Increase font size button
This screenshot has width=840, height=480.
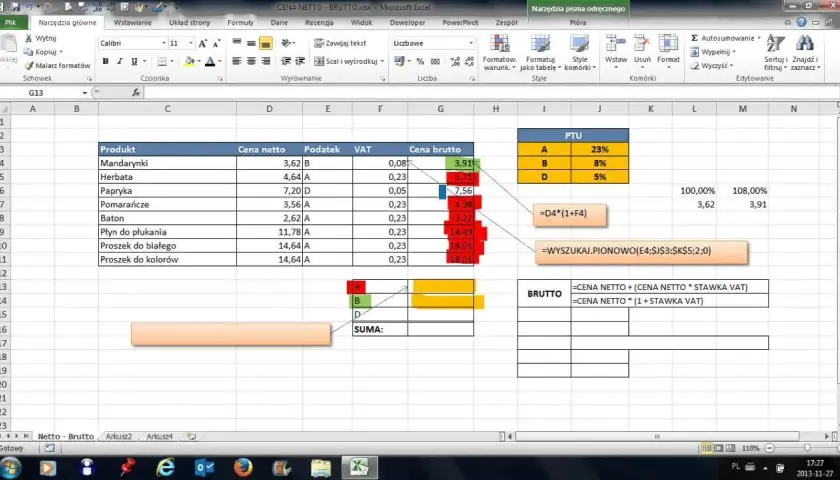(202, 43)
